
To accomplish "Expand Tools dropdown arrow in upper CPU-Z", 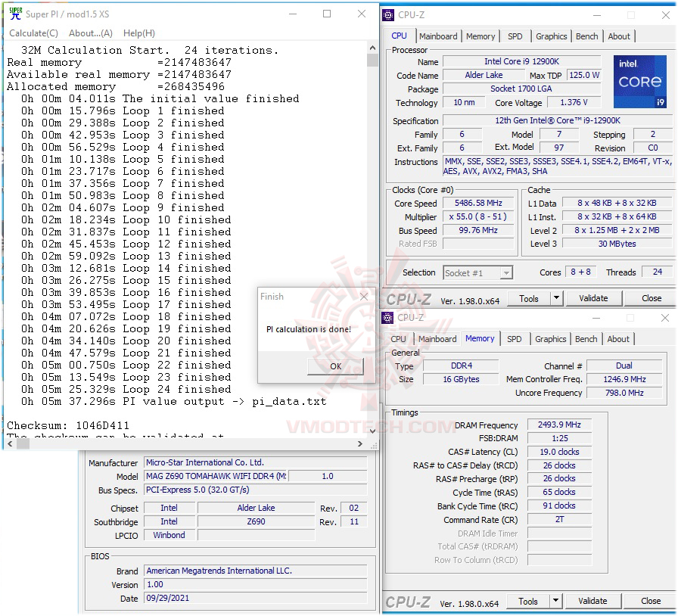I will pos(556,298).
